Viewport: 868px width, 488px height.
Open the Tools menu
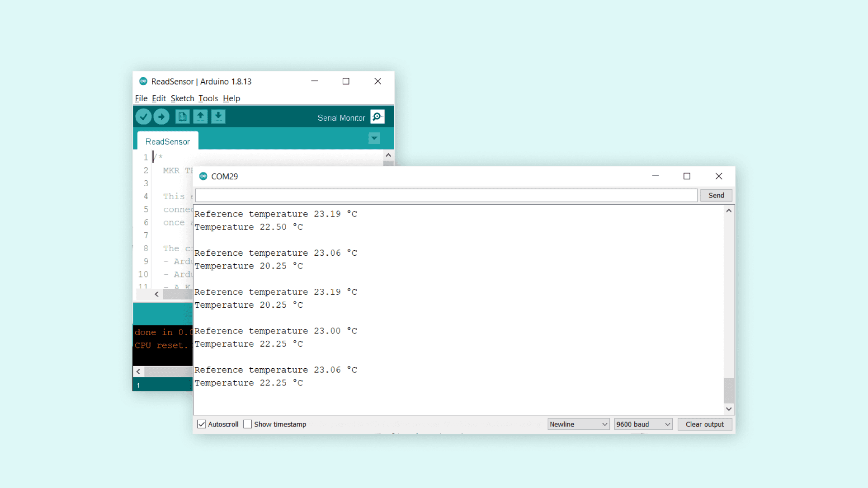click(x=208, y=99)
